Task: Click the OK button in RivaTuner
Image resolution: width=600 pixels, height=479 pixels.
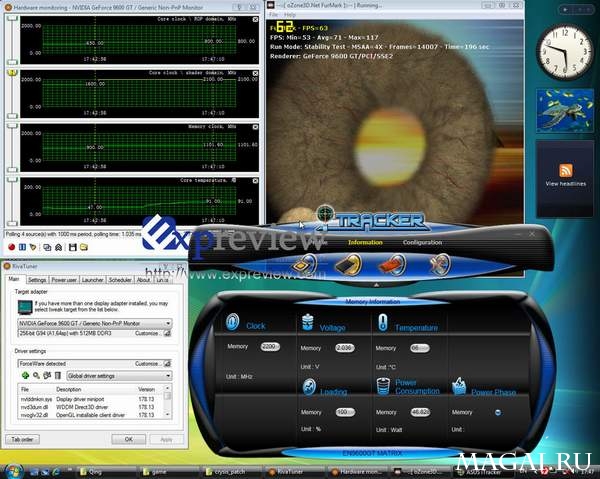Action: pos(129,439)
